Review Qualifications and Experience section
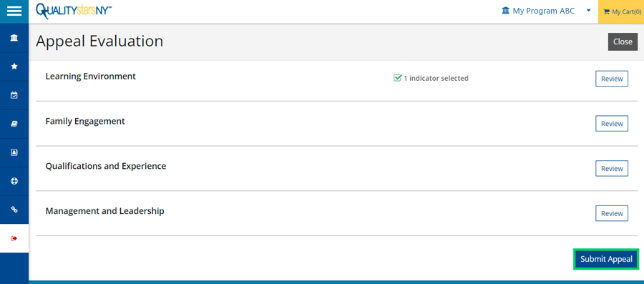Image resolution: width=644 pixels, height=284 pixels. tap(612, 168)
